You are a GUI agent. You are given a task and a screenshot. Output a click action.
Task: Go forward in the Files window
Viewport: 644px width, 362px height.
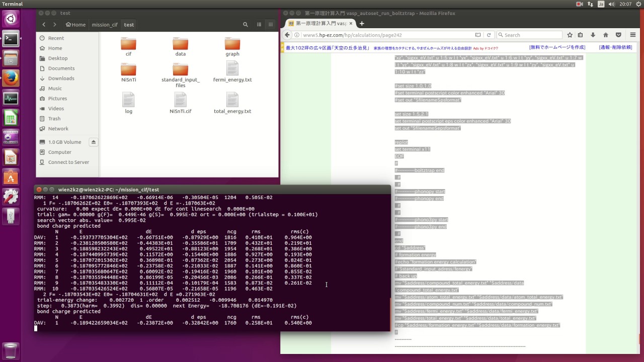(54, 25)
